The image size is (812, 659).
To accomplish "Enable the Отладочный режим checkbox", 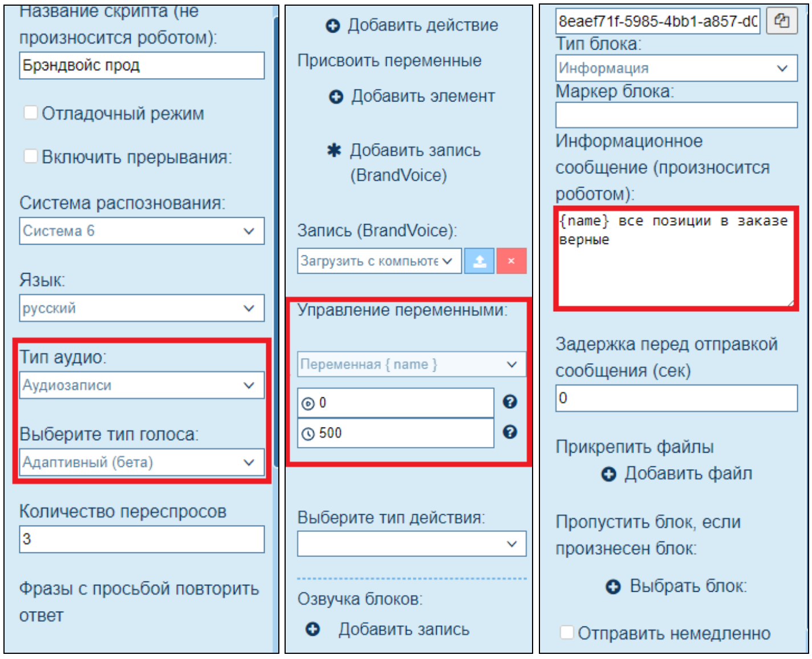I will 31,113.
